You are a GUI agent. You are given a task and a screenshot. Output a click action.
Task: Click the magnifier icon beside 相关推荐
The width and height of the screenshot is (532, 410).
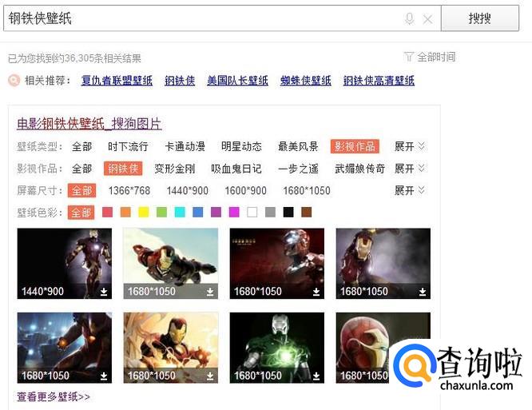pyautogui.click(x=14, y=81)
